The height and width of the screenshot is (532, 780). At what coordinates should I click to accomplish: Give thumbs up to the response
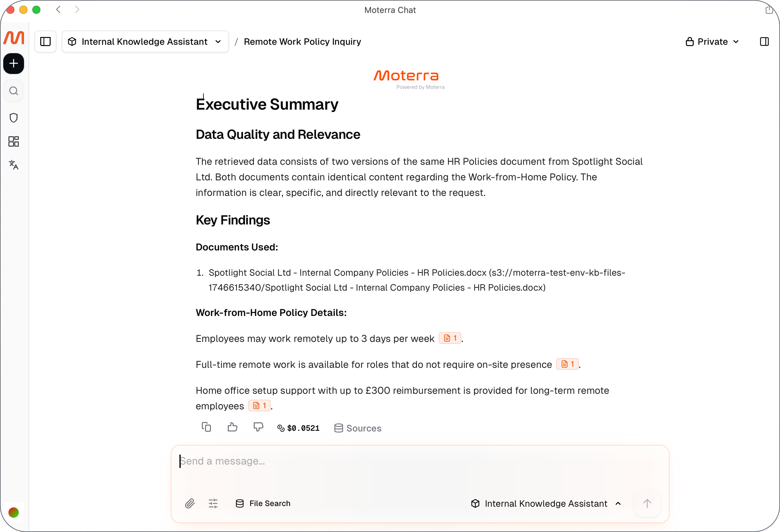[x=233, y=427]
